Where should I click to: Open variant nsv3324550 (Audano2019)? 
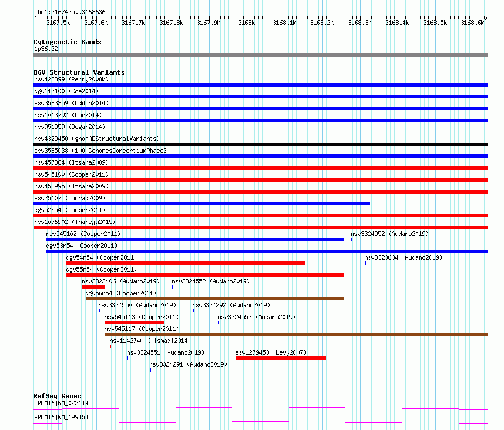pos(137,305)
